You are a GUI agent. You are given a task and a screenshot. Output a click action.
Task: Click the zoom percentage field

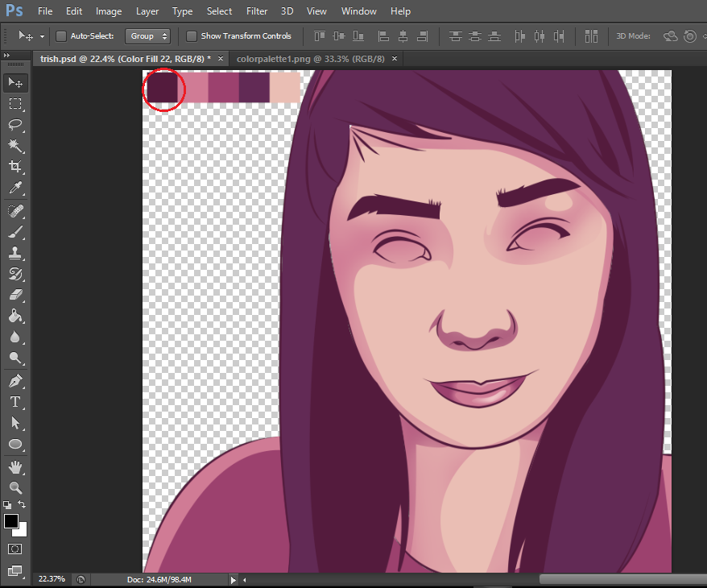click(51, 579)
